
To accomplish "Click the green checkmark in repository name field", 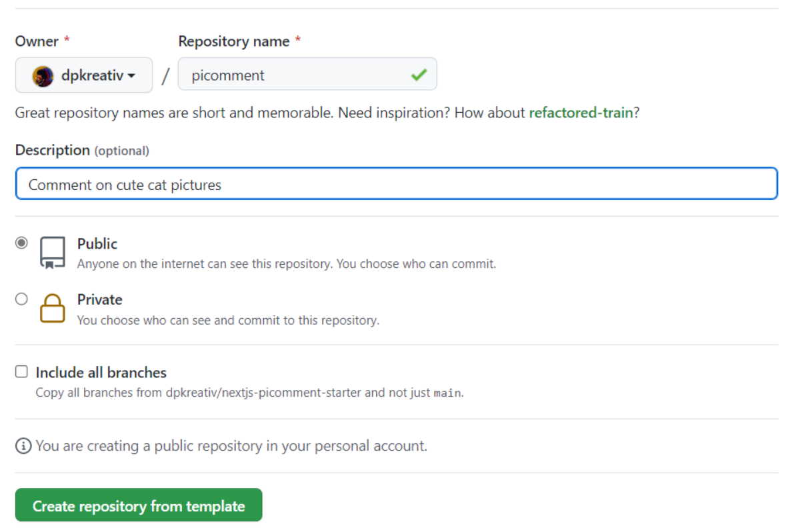I will pyautogui.click(x=419, y=75).
